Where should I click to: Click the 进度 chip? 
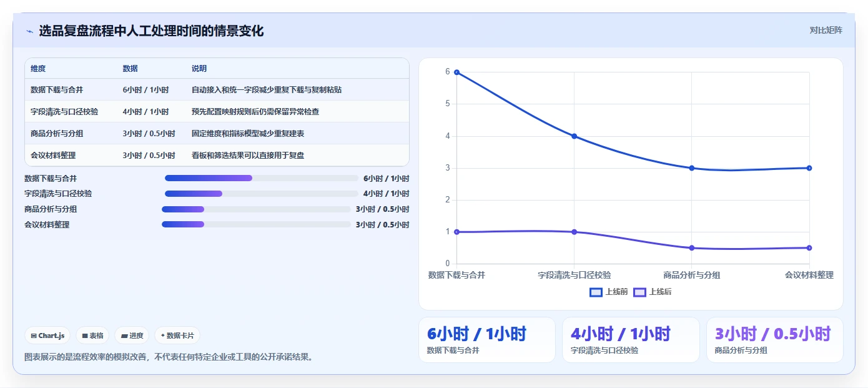pos(132,336)
